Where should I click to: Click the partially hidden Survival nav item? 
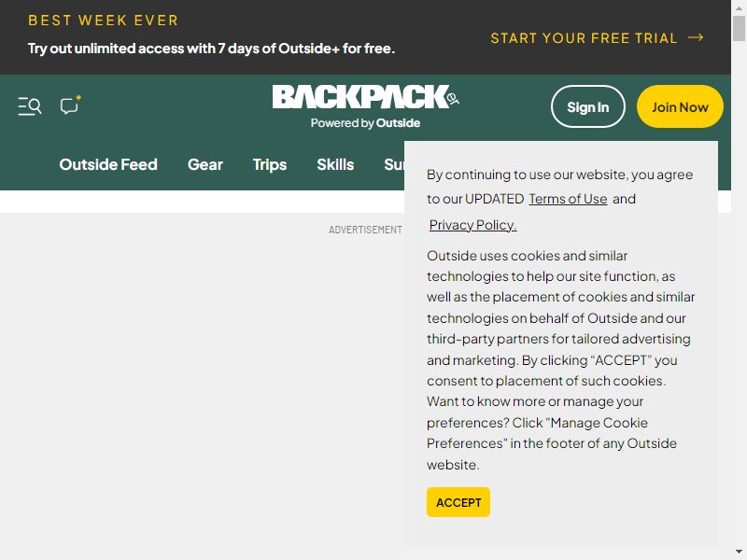(394, 164)
